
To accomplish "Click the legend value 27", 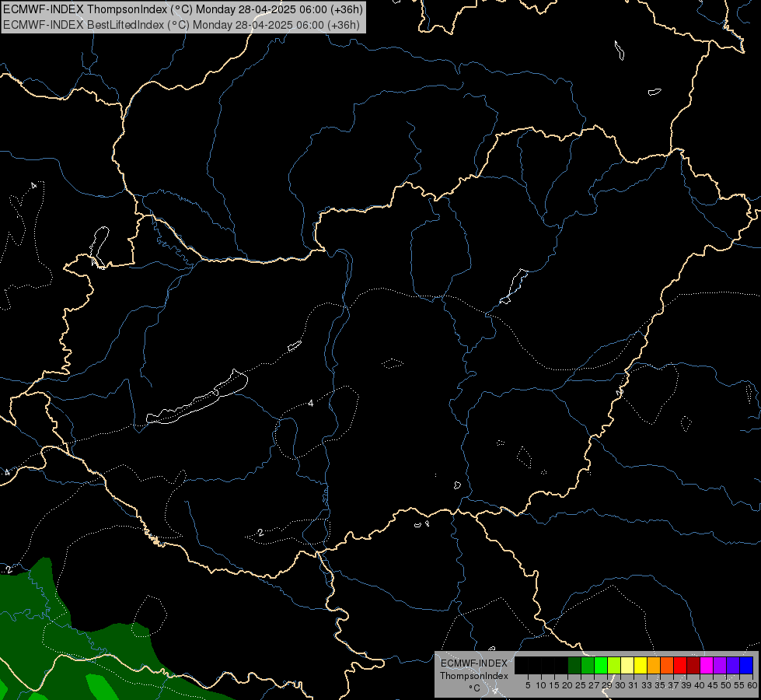I will (594, 685).
